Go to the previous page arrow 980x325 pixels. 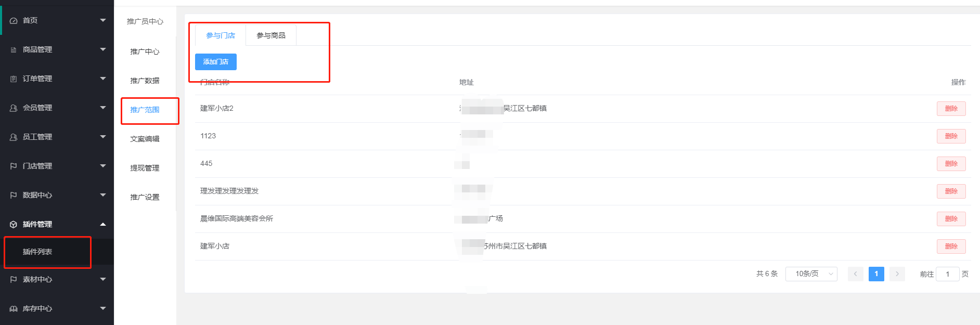(855, 274)
